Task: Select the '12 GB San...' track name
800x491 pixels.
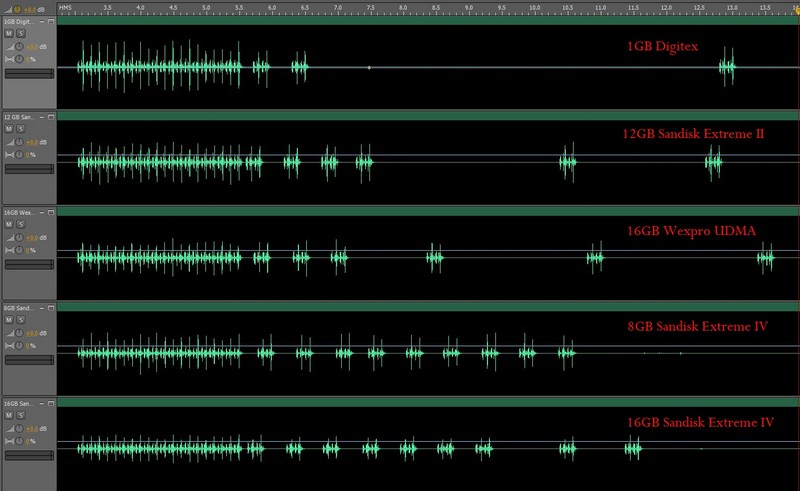Action: [x=19, y=117]
